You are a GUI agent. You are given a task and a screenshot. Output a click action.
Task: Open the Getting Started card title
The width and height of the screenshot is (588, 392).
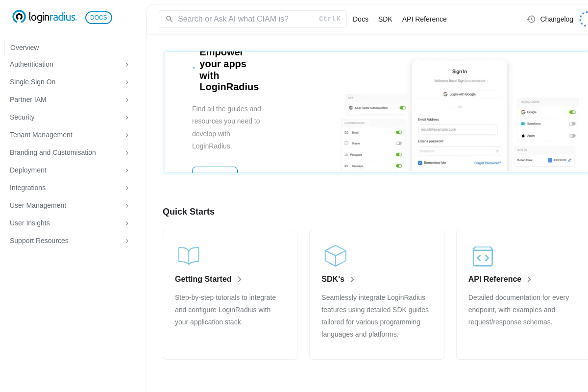click(203, 279)
